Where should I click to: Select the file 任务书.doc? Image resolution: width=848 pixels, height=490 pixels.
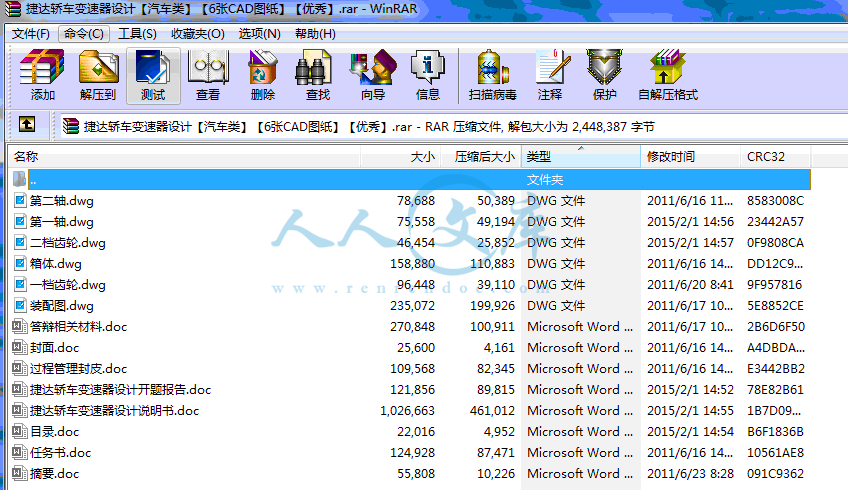point(61,453)
